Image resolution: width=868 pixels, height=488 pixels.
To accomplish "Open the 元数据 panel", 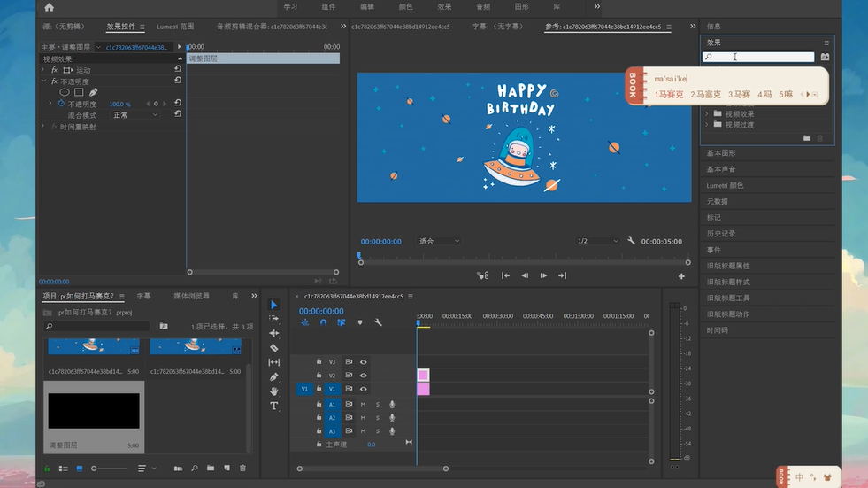I will [x=718, y=202].
